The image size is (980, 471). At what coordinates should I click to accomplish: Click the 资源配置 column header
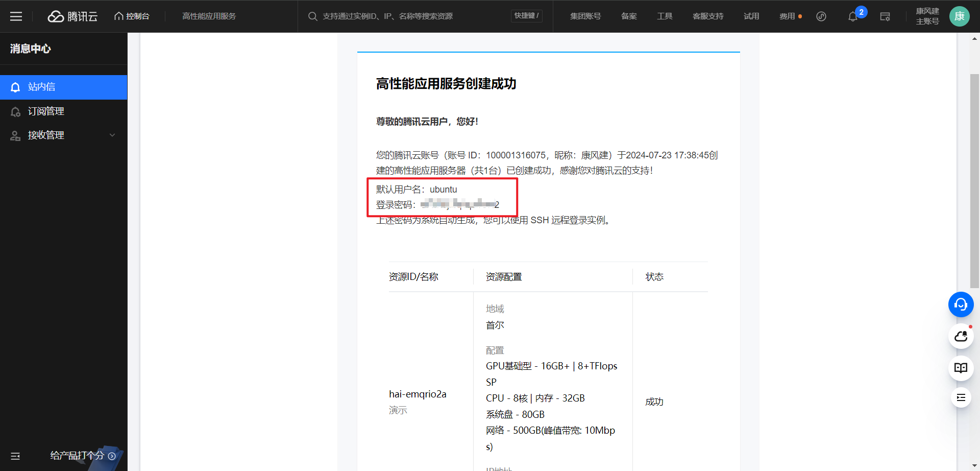click(504, 277)
